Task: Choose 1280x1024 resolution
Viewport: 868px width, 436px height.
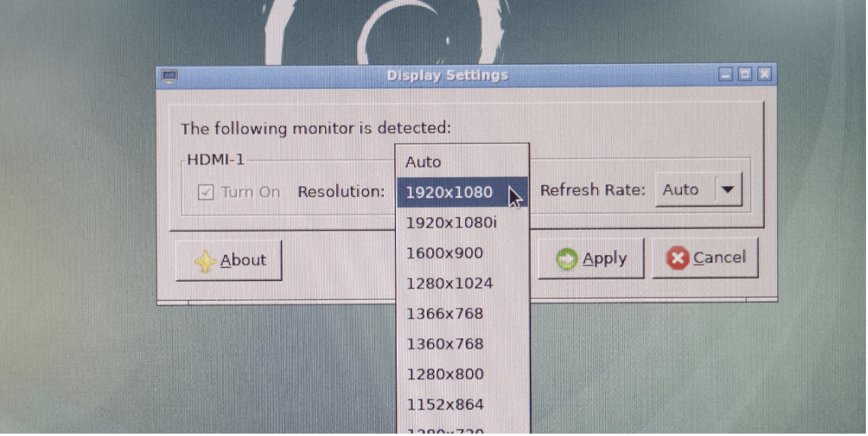Action: 449,284
